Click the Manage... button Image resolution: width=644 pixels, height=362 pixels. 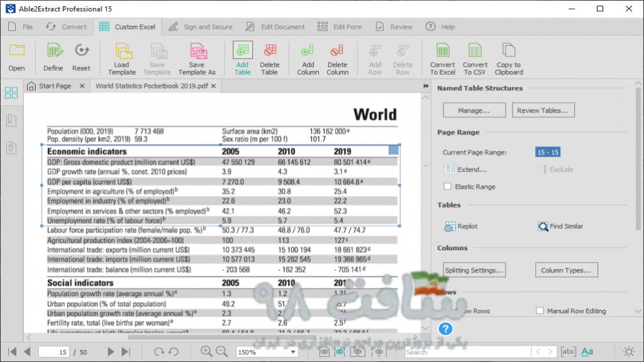[474, 111]
